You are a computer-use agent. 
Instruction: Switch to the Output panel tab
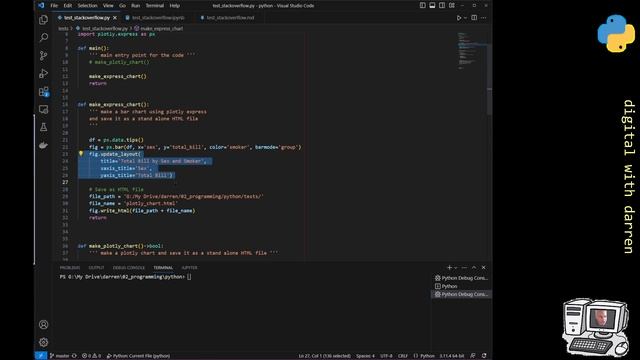(x=96, y=268)
